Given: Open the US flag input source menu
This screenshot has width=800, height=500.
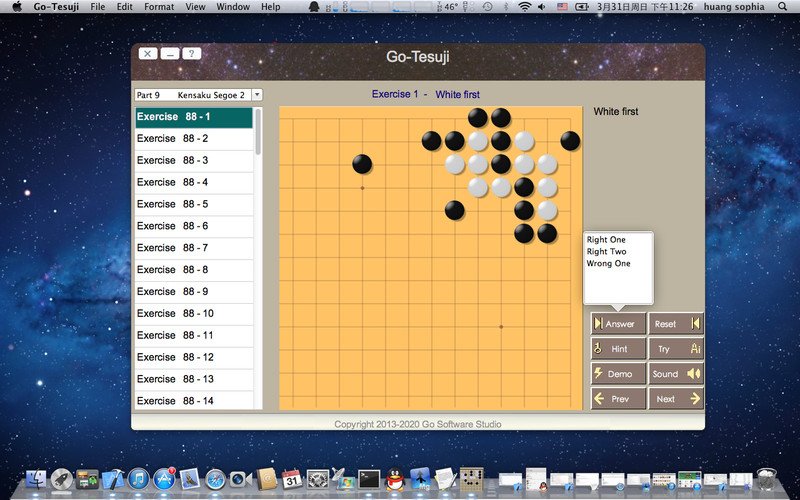Looking at the screenshot, I should [x=562, y=7].
